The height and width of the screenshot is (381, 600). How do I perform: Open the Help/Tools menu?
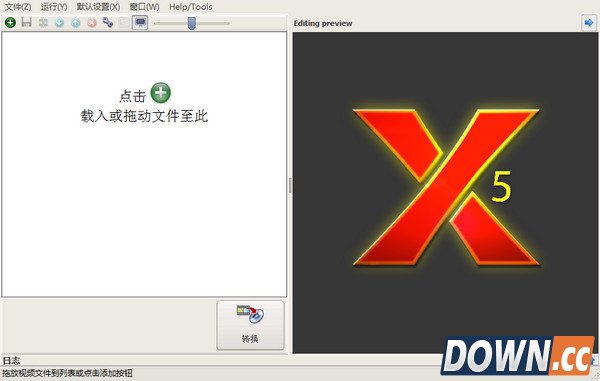tap(191, 7)
